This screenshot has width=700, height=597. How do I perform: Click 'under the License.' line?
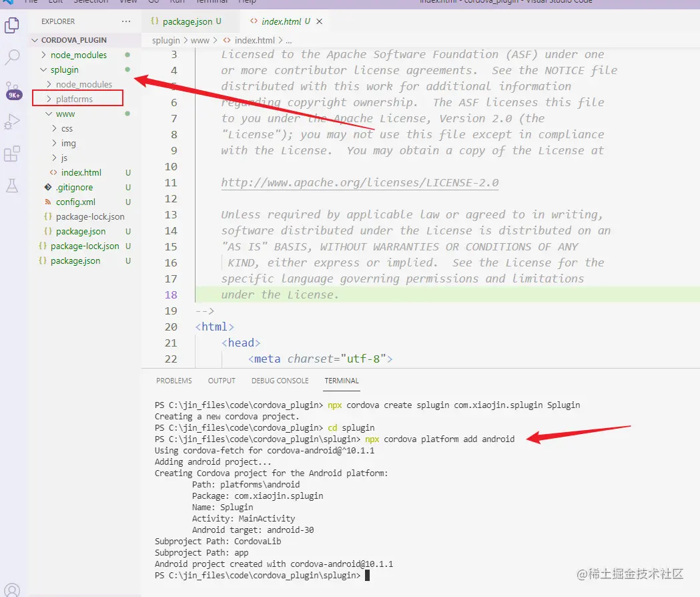click(x=280, y=295)
